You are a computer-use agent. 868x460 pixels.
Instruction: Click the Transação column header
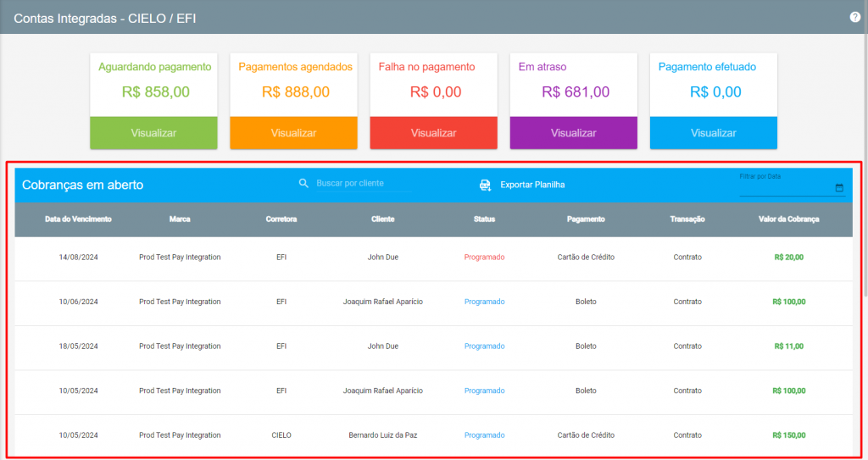pos(687,219)
